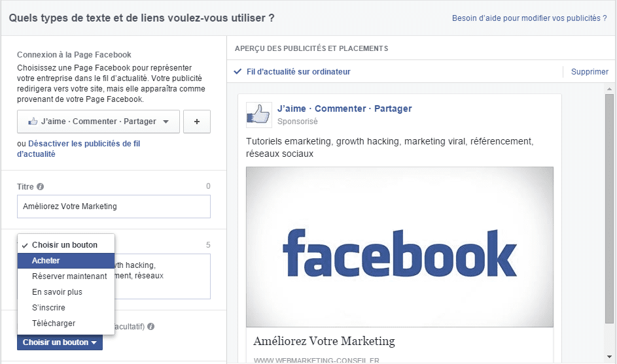Click the Titre info icon
Viewport: 617px width, 364px height.
coord(40,186)
